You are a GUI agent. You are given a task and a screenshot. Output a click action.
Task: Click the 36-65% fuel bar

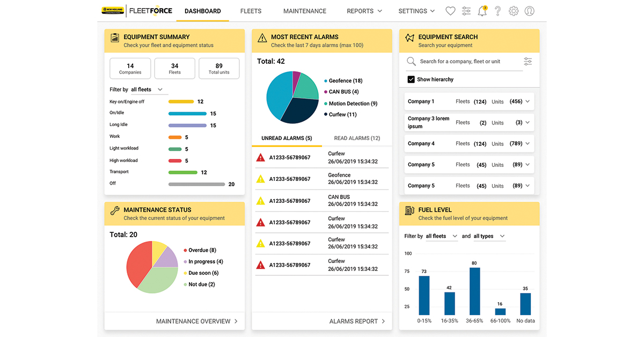474,291
